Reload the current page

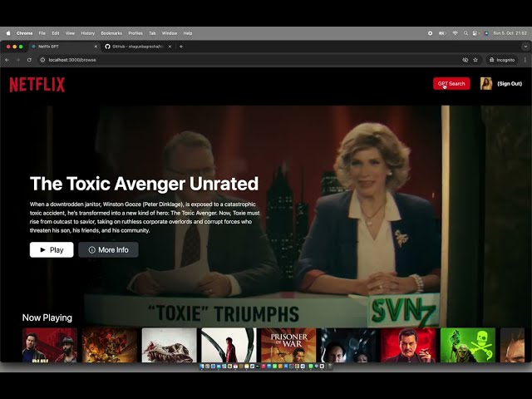[29, 60]
